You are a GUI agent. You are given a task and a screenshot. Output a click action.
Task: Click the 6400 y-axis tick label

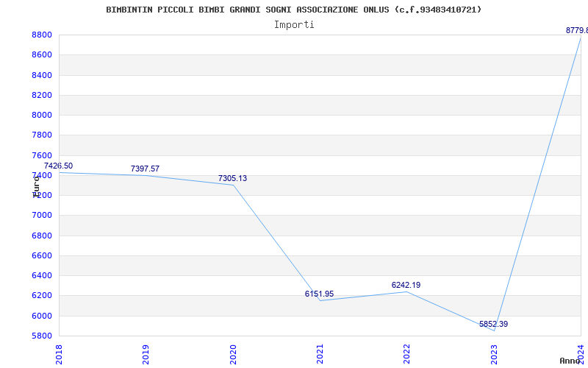point(42,275)
